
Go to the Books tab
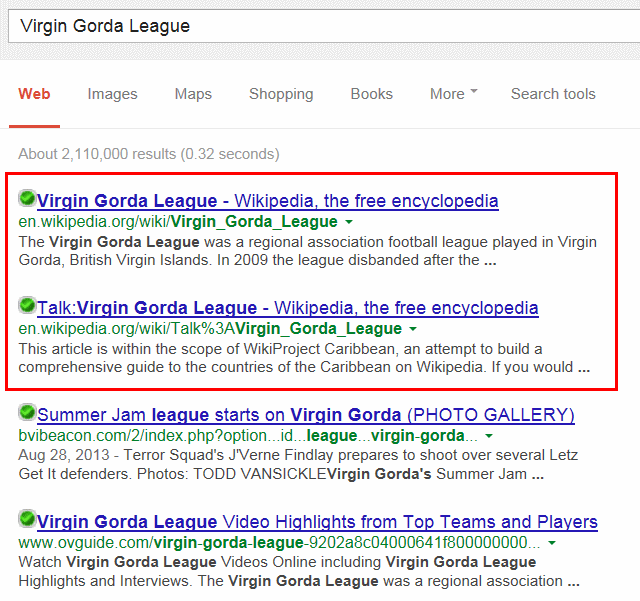tap(371, 94)
